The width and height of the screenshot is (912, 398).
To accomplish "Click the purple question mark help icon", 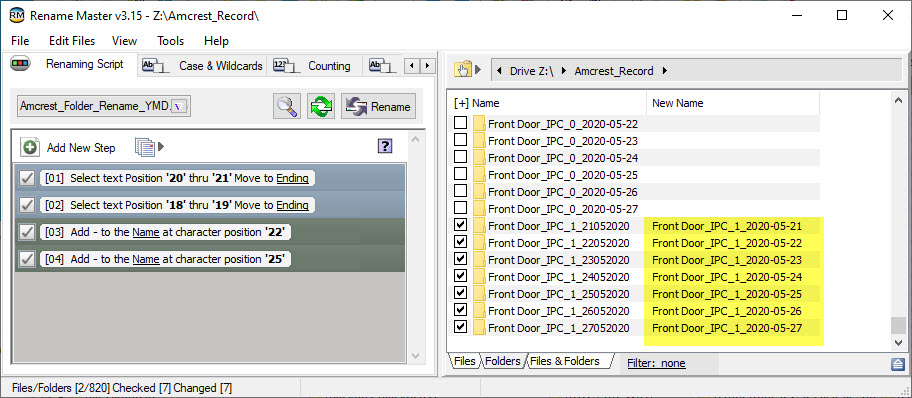I will (x=384, y=146).
